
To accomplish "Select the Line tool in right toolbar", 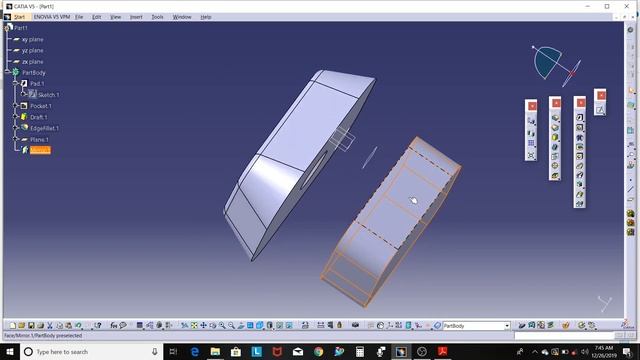I will click(x=631, y=189).
